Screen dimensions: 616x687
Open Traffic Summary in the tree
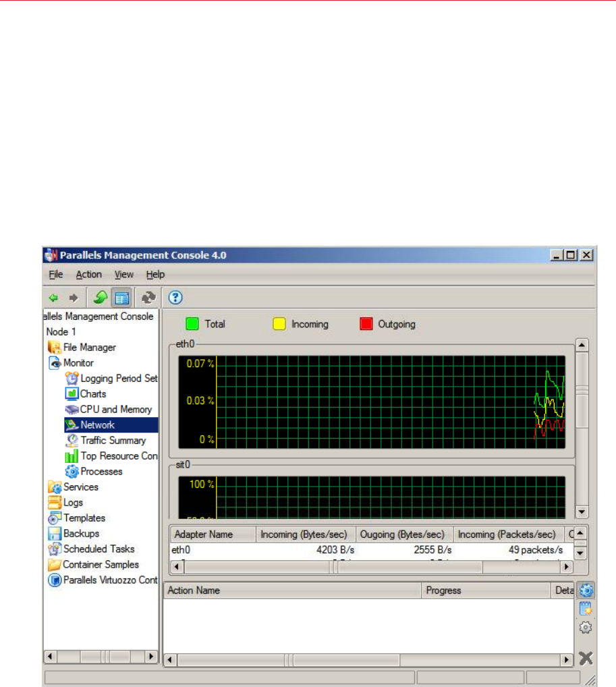tap(113, 440)
